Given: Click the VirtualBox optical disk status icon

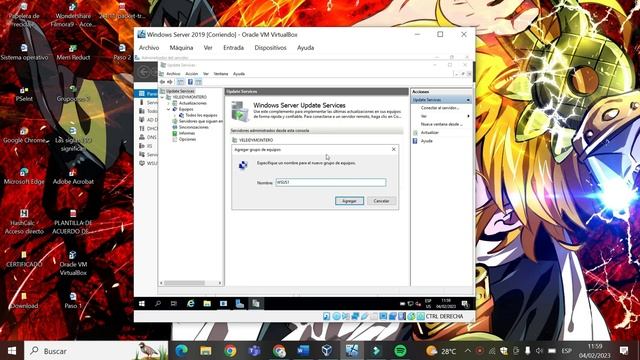Looking at the screenshot, I should click(x=336, y=316).
